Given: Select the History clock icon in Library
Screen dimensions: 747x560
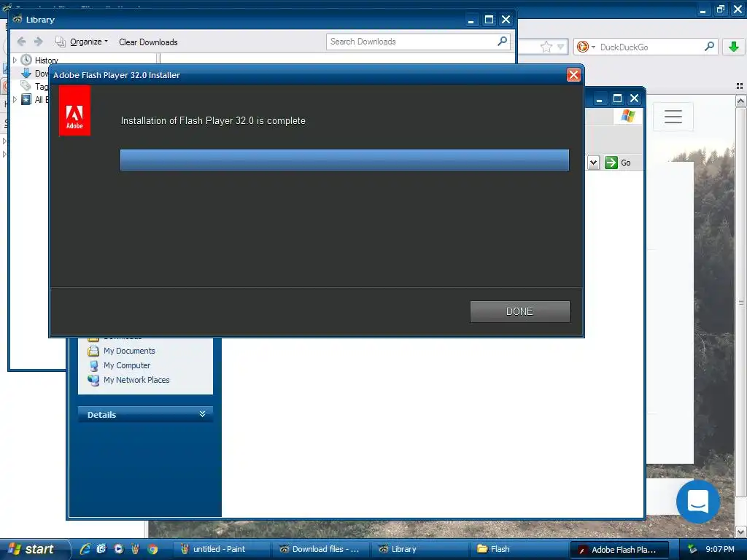Looking at the screenshot, I should 26,60.
